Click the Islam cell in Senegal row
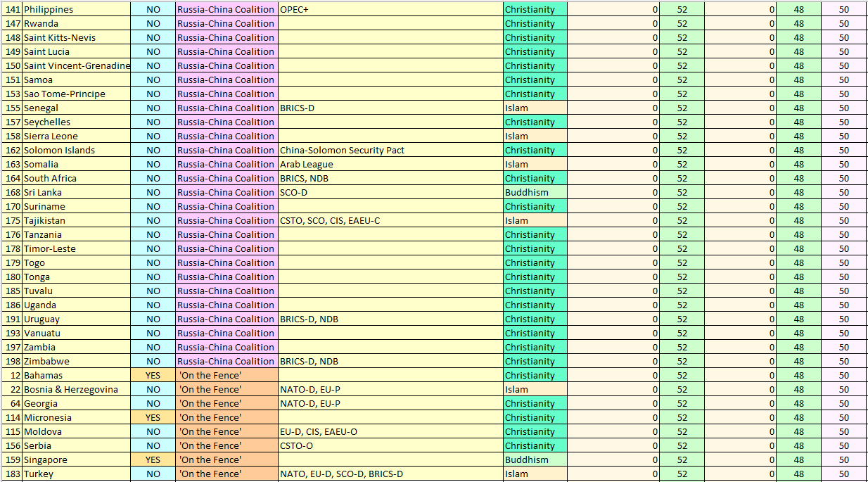This screenshot has height=482, width=868. click(535, 108)
